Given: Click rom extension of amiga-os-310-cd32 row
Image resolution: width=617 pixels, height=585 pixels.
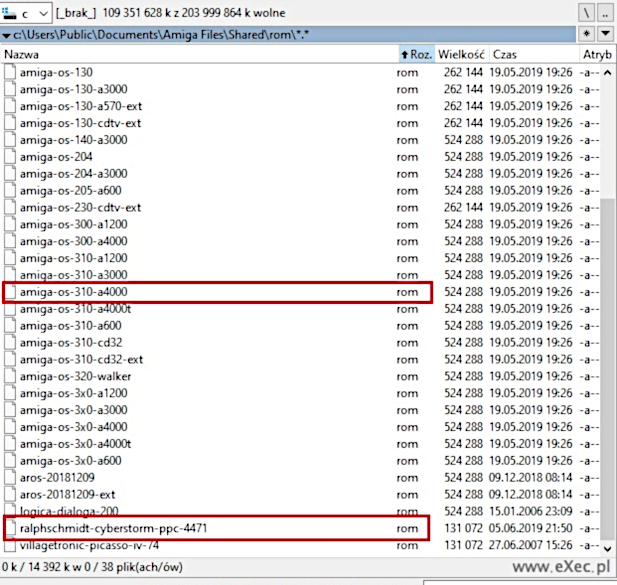Looking at the screenshot, I should (407, 343).
